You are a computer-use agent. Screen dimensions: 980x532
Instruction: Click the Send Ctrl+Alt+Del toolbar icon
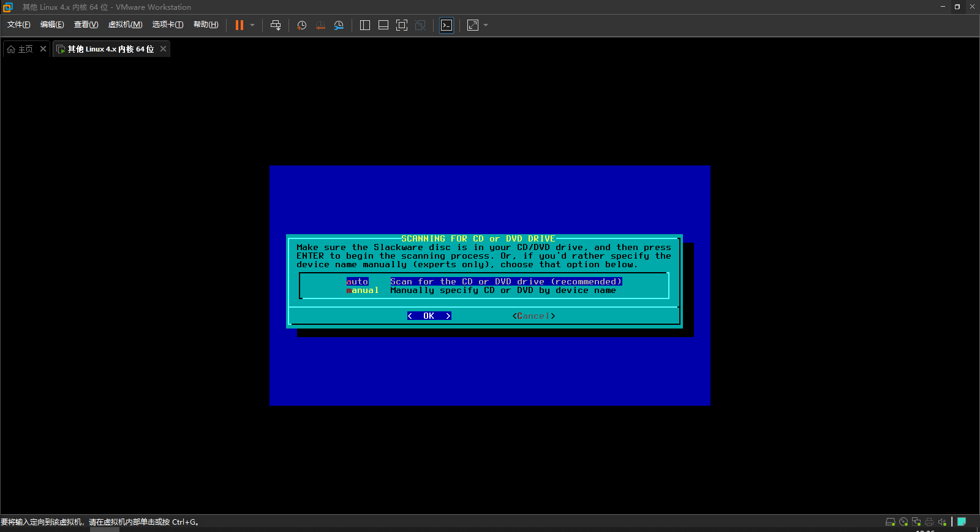pyautogui.click(x=276, y=25)
